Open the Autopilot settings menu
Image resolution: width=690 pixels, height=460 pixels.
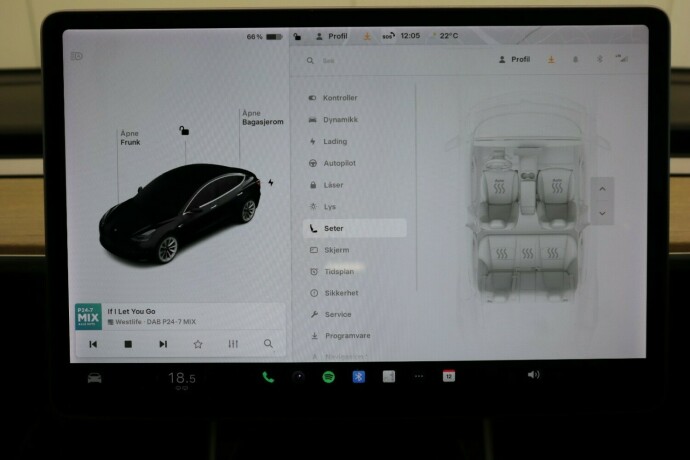pyautogui.click(x=339, y=163)
